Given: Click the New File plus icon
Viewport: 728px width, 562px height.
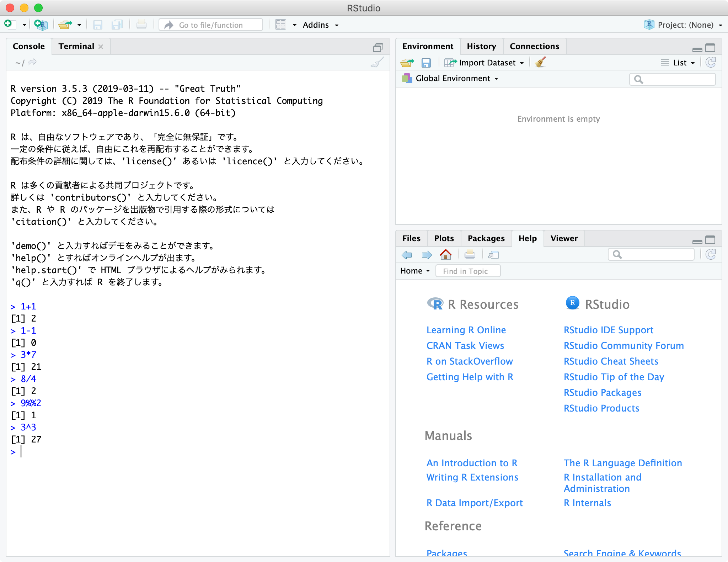Looking at the screenshot, I should (x=9, y=25).
